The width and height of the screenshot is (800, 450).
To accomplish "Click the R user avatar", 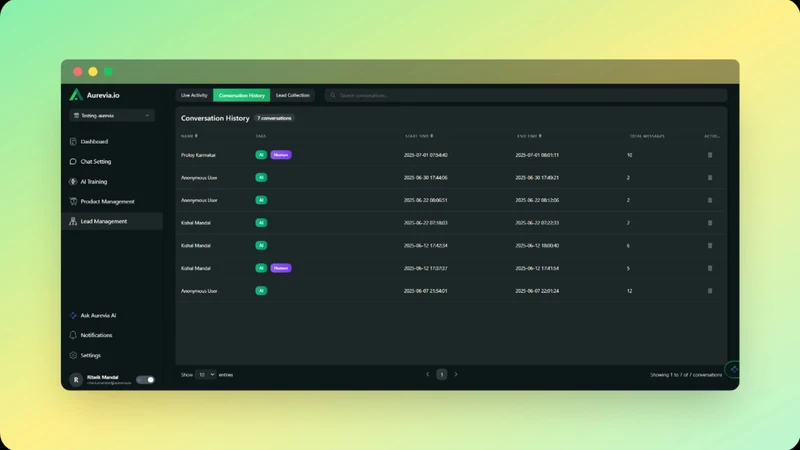I will coord(76,380).
